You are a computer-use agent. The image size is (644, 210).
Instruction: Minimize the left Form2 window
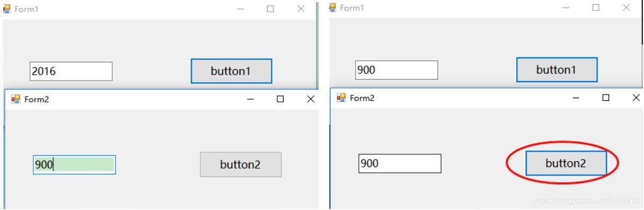click(250, 99)
